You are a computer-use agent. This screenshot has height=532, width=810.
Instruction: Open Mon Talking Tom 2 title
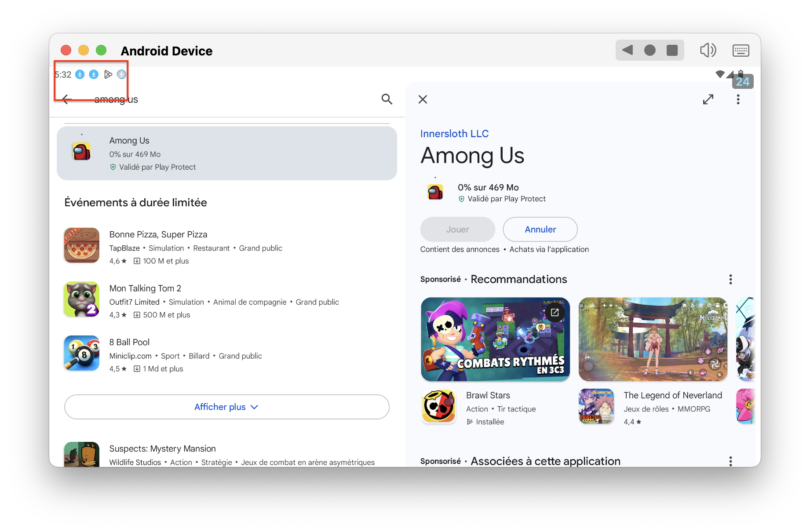click(145, 288)
